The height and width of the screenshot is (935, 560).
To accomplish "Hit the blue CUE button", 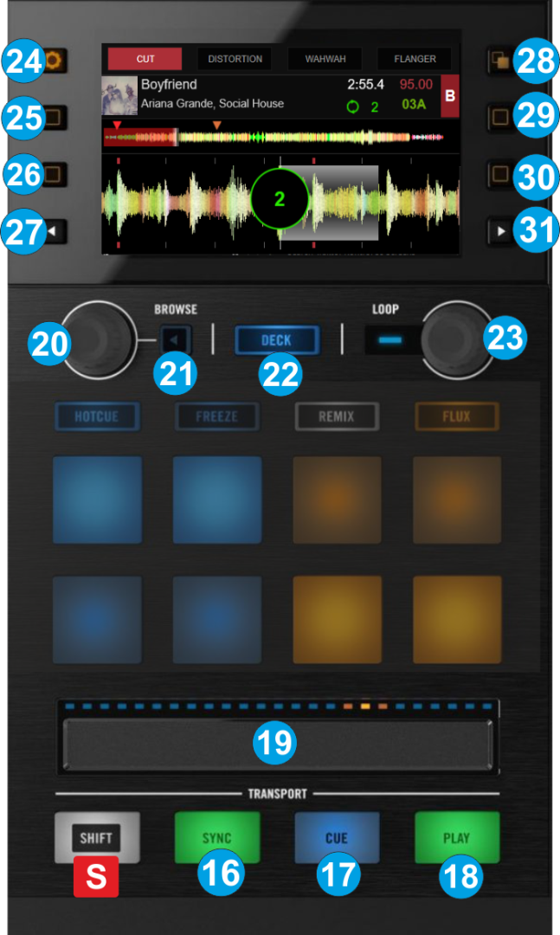I will pos(337,837).
